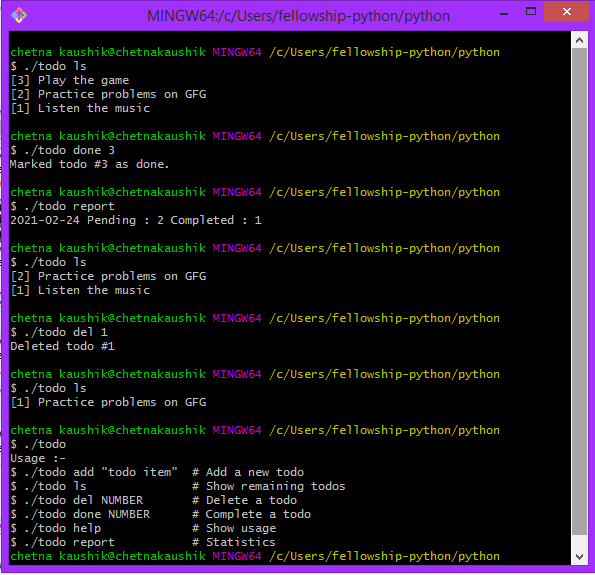Click the gray vertical scrollbar thumb

point(579,291)
